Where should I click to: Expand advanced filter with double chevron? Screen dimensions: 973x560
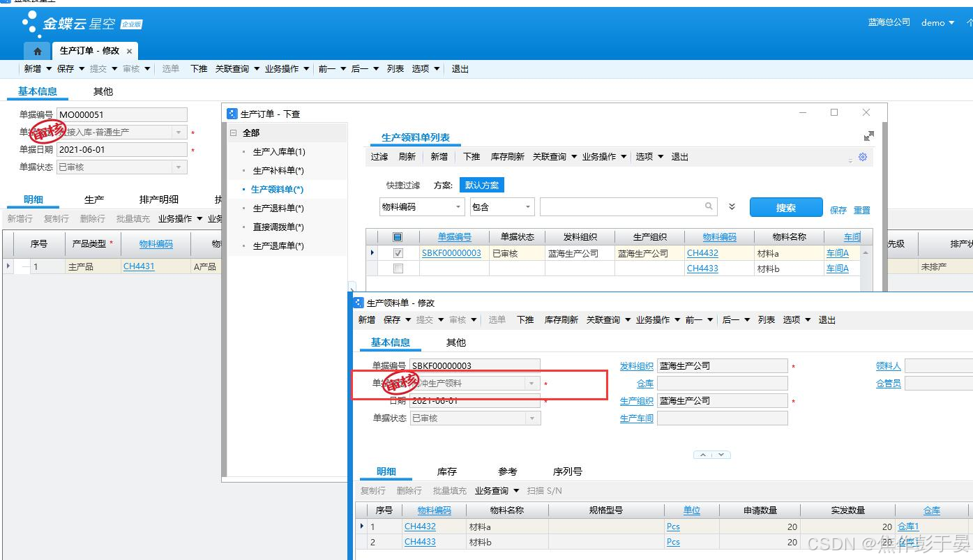tap(732, 207)
